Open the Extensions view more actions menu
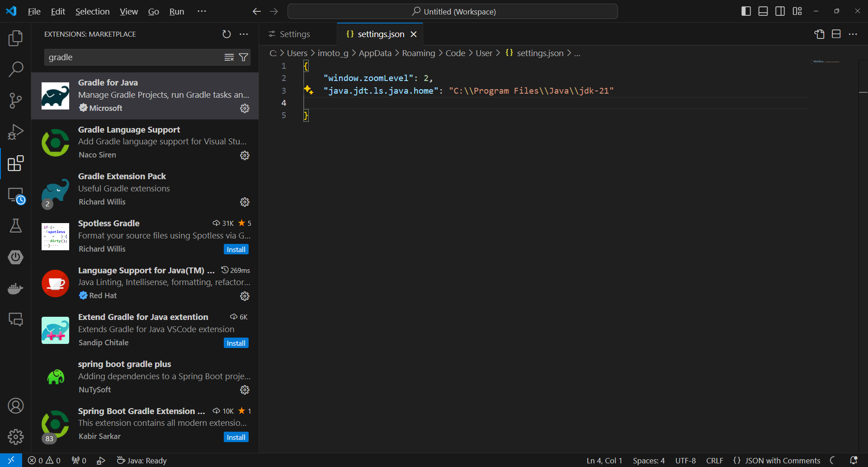Screen dimensions: 868x467 pos(244,34)
